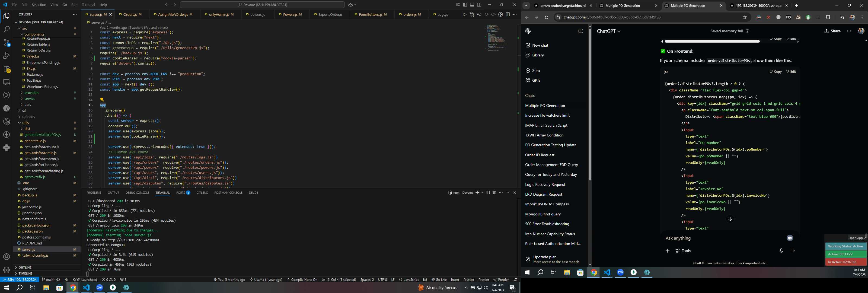Open the Tools button in ChatGPT composer
This screenshot has width=868, height=293.
point(683,251)
